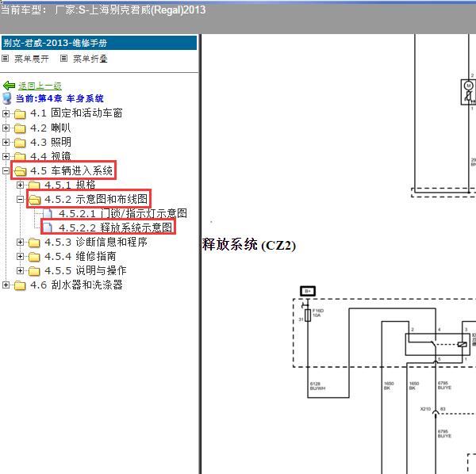
Task: Select the 4.5.2 示意图和布线图 label
Action: (x=96, y=199)
